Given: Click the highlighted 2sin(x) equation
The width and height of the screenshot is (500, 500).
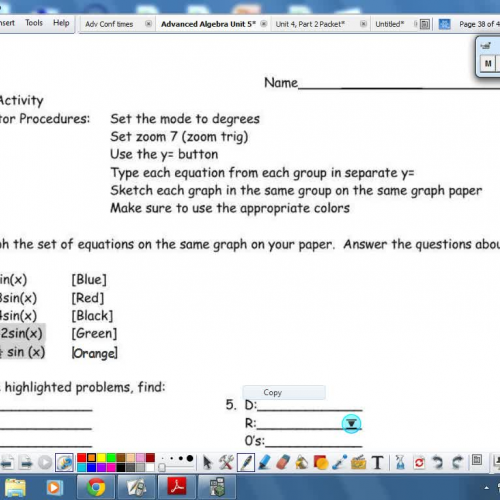Looking at the screenshot, I should (x=22, y=333).
